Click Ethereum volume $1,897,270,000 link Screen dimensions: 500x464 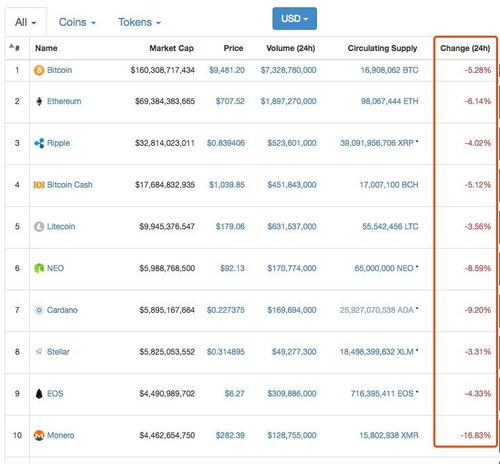coord(289,101)
